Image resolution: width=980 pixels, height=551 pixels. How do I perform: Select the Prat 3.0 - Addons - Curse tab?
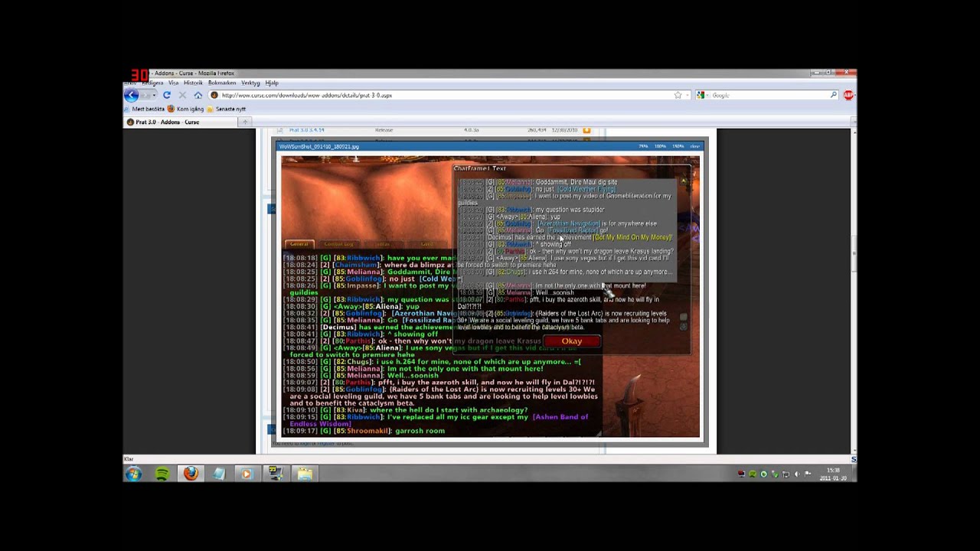(x=180, y=122)
